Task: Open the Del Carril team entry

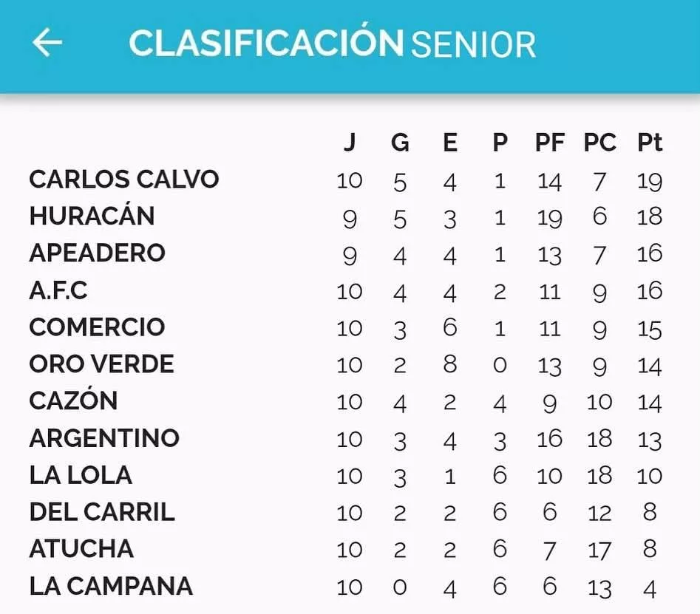Action: [x=102, y=512]
